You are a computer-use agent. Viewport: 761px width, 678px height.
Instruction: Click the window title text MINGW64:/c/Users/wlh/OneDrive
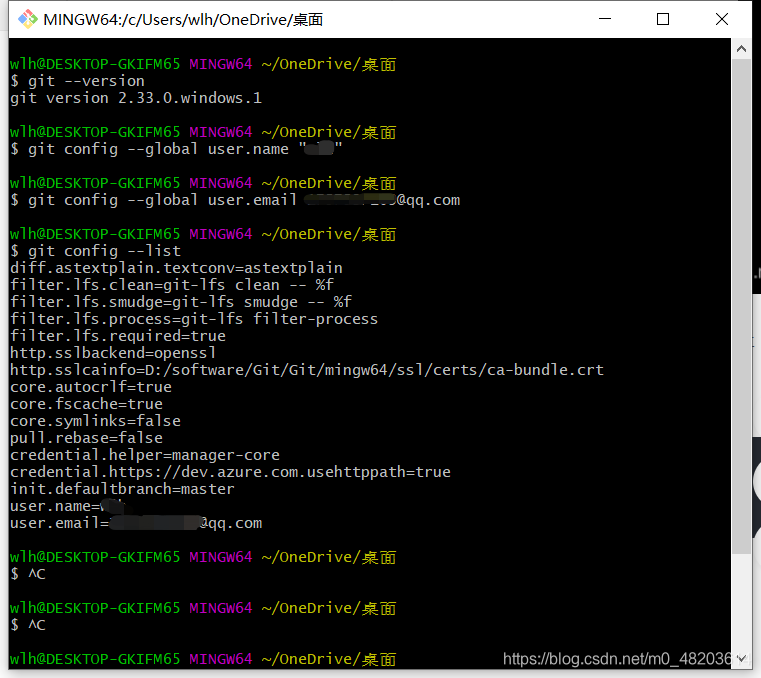(x=182, y=19)
